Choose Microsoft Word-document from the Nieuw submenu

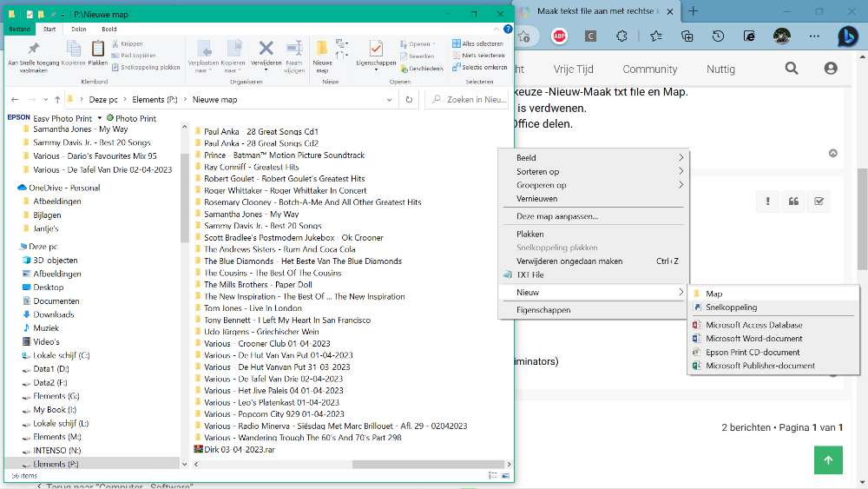pyautogui.click(x=753, y=339)
